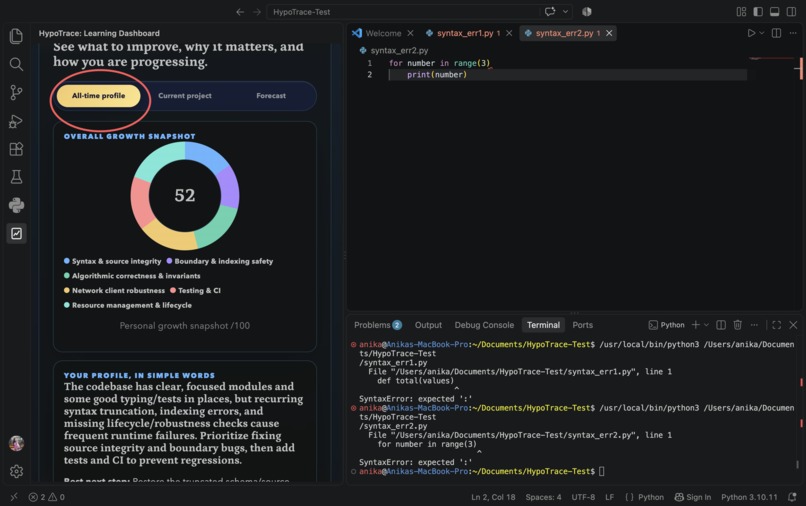
Task: Open new terminal launch profile dropdown
Action: [706, 325]
